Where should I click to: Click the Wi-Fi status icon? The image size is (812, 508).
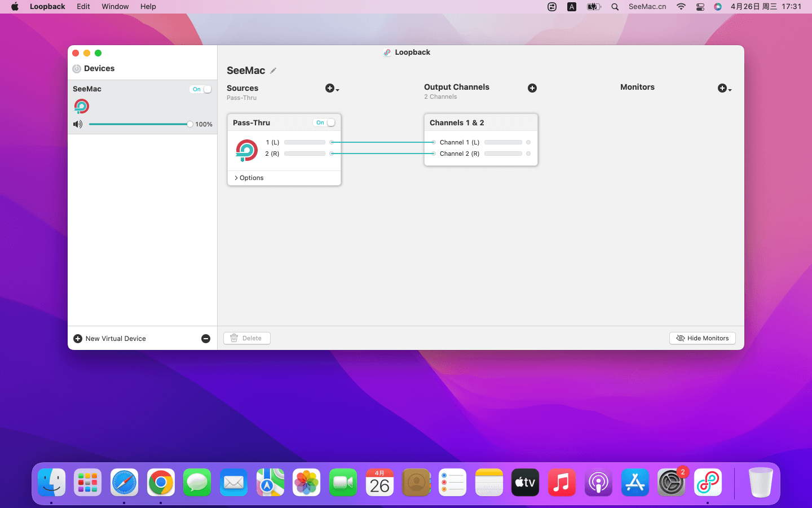pos(681,7)
